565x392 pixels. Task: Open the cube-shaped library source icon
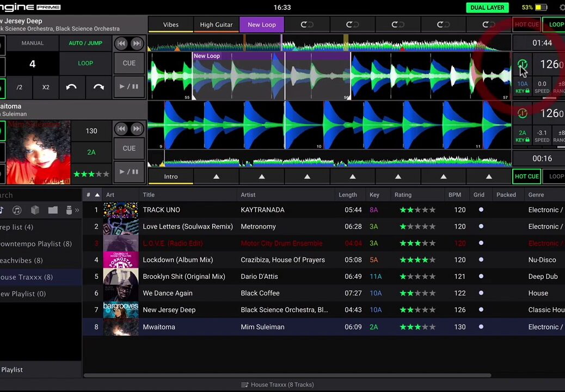(x=35, y=210)
